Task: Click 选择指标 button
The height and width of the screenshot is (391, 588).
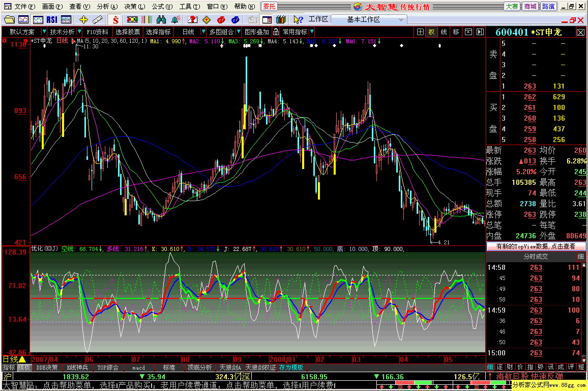Action: click(158, 32)
